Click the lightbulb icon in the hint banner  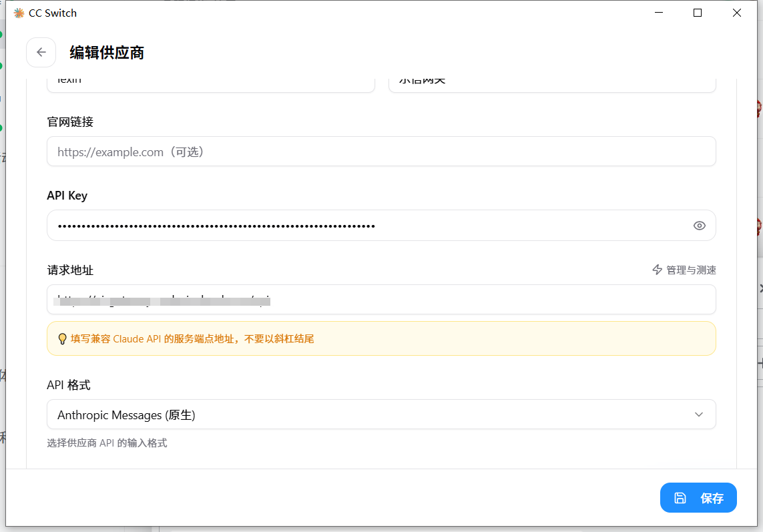(x=62, y=338)
